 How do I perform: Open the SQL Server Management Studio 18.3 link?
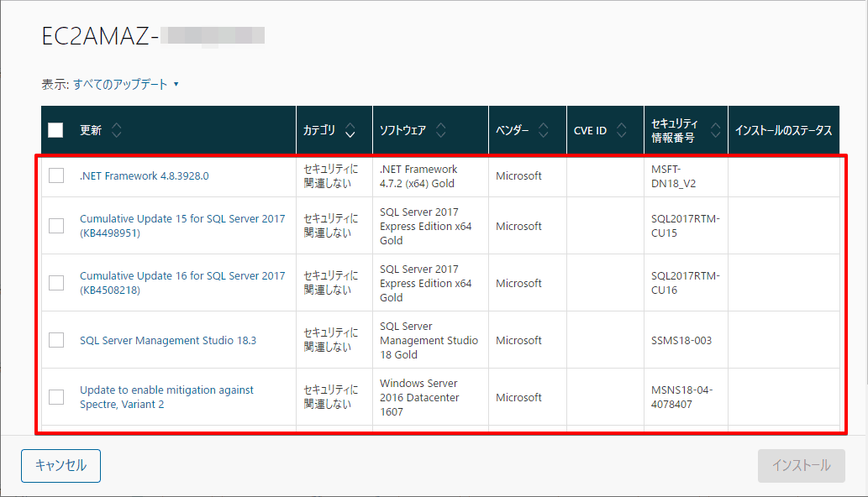(168, 341)
